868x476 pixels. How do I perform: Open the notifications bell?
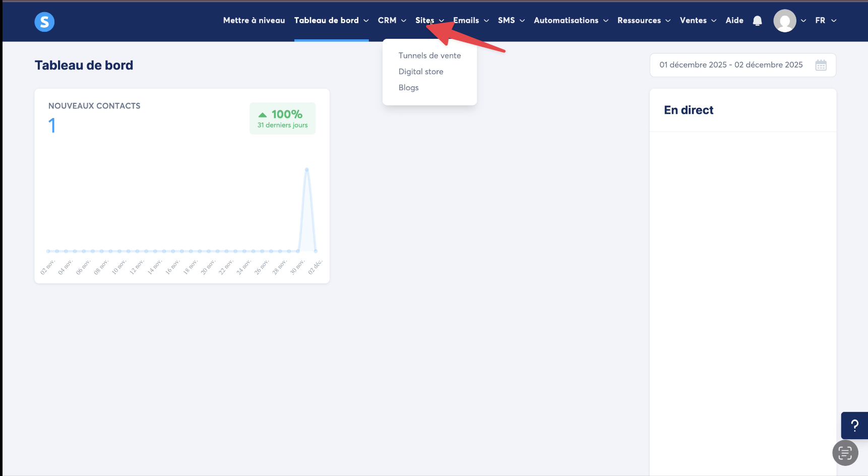[x=757, y=21]
